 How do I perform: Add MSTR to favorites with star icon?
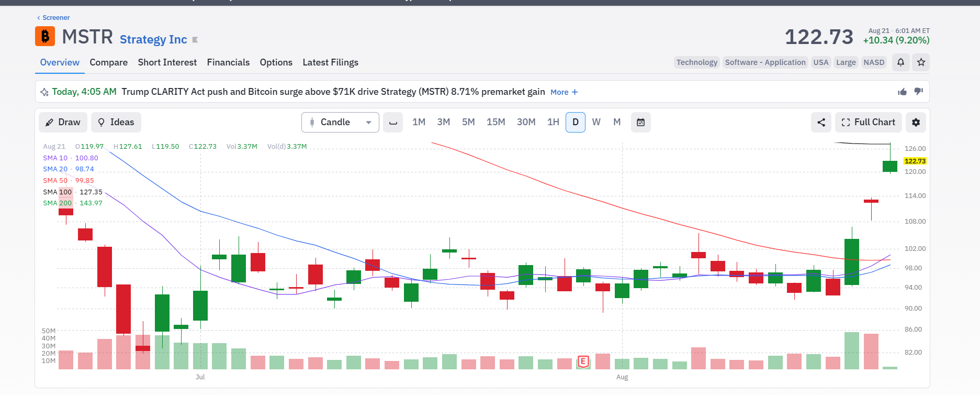click(921, 62)
